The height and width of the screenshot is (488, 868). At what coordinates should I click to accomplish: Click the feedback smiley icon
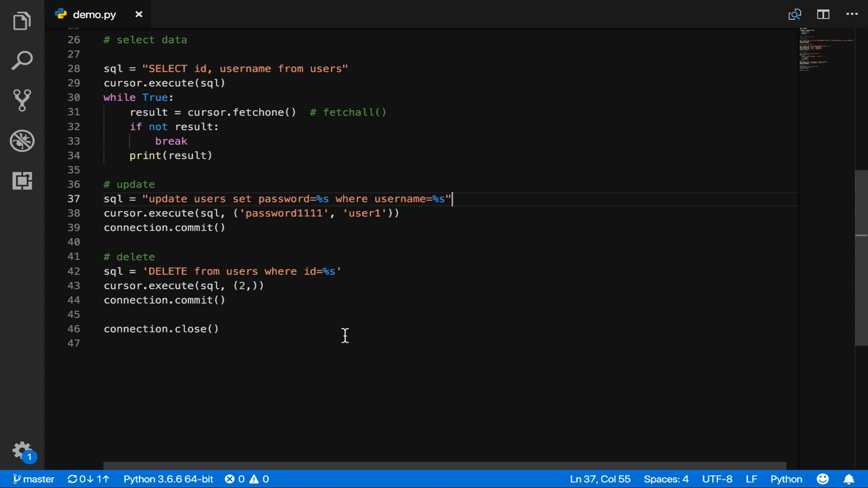(x=822, y=479)
